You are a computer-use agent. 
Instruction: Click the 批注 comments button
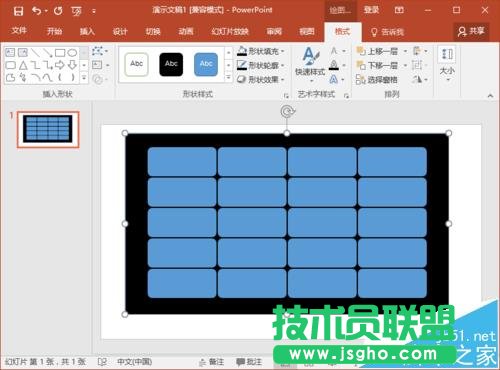click(x=249, y=362)
